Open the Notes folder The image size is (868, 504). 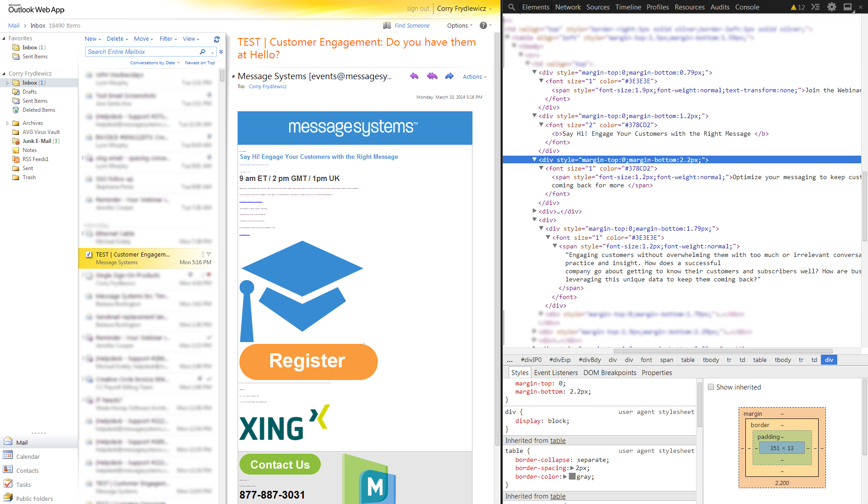pos(29,150)
